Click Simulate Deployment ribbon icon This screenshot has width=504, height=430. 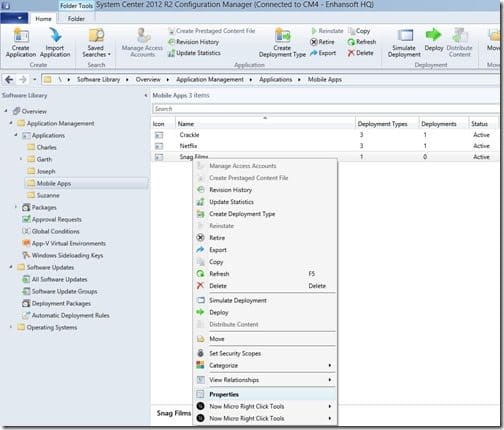(x=405, y=35)
